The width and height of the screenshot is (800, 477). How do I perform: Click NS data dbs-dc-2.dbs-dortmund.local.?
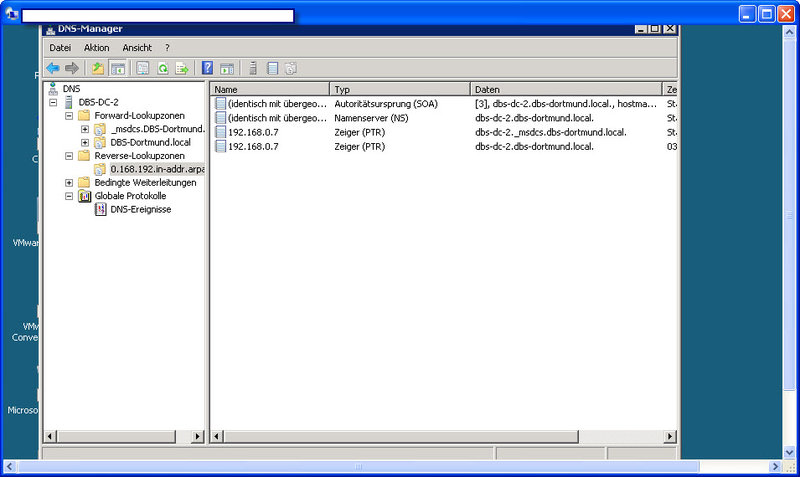click(534, 118)
